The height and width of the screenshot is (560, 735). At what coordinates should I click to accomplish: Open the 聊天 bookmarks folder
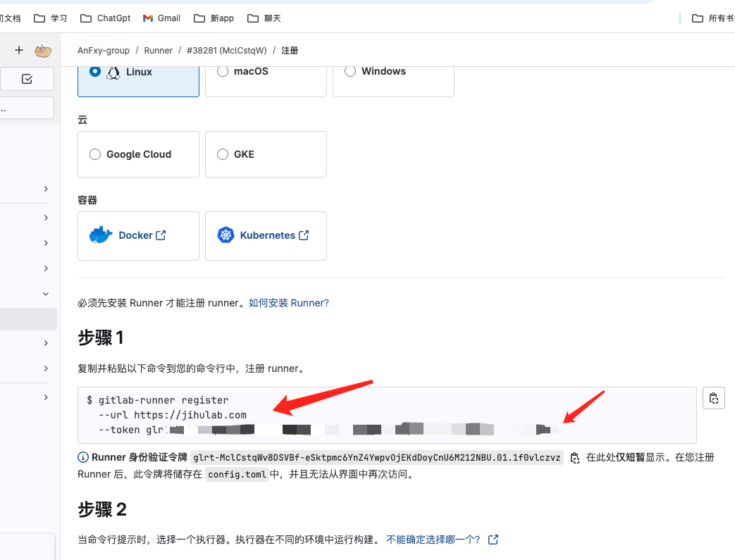tap(264, 18)
